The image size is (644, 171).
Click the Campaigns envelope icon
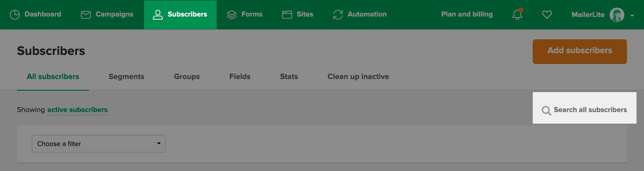point(86,15)
